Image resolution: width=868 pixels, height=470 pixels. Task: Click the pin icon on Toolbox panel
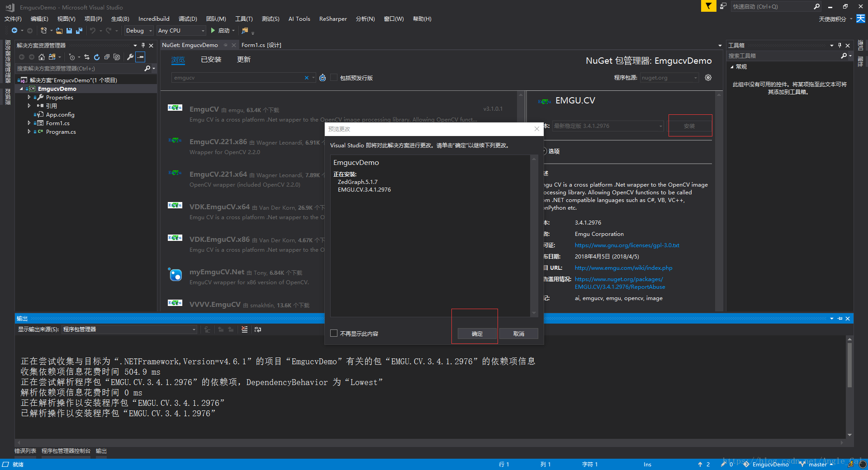pos(840,45)
